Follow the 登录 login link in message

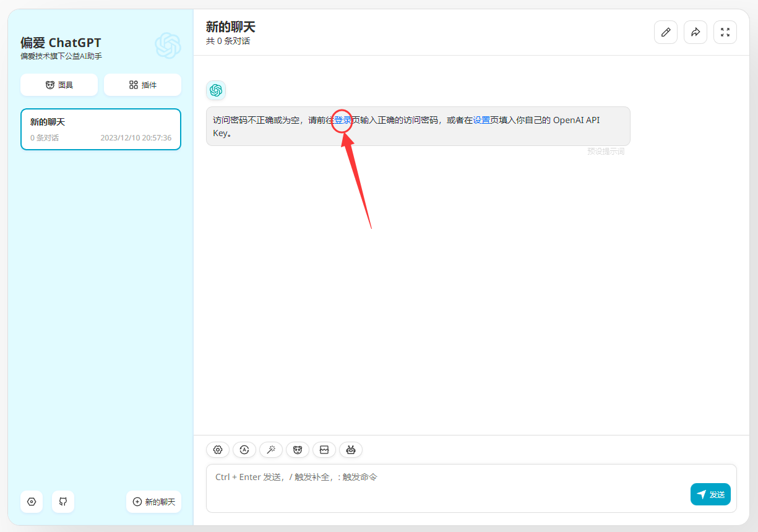pyautogui.click(x=343, y=120)
